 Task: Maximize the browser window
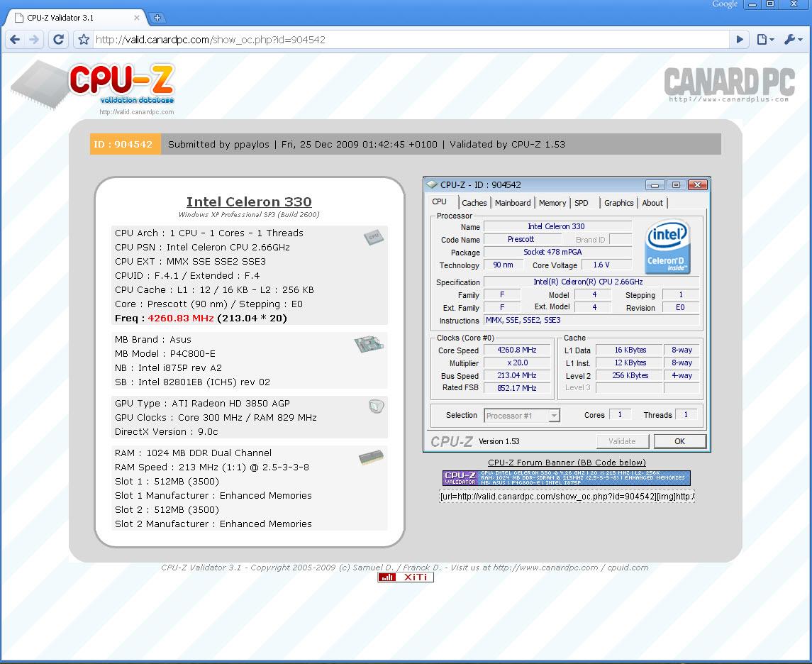(771, 5)
